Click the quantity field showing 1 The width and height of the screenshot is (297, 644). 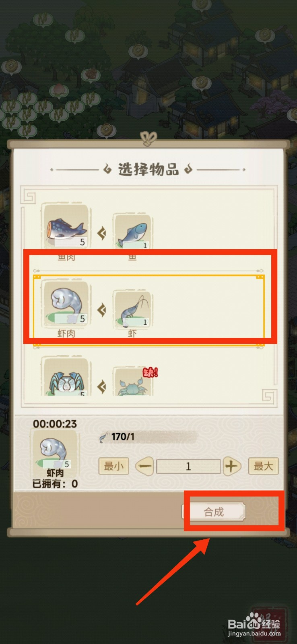coord(188,466)
